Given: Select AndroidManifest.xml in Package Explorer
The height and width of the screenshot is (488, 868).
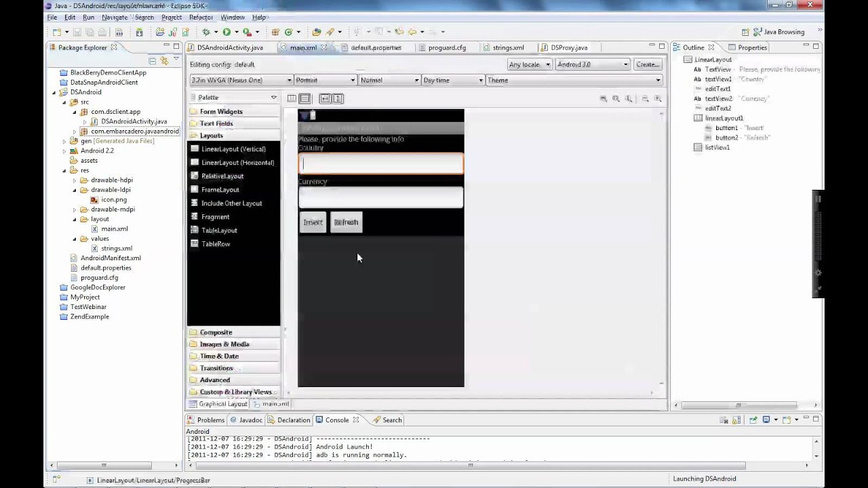Looking at the screenshot, I should [111, 258].
